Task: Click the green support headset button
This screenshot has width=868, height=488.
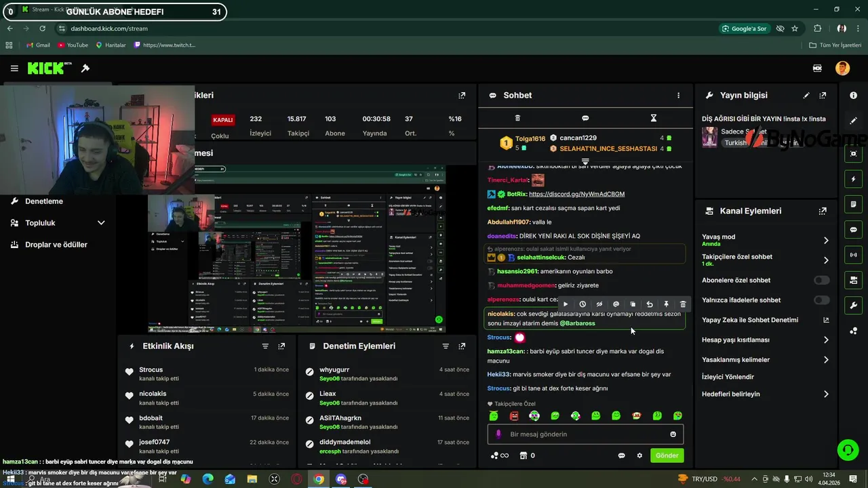Action: tap(847, 449)
